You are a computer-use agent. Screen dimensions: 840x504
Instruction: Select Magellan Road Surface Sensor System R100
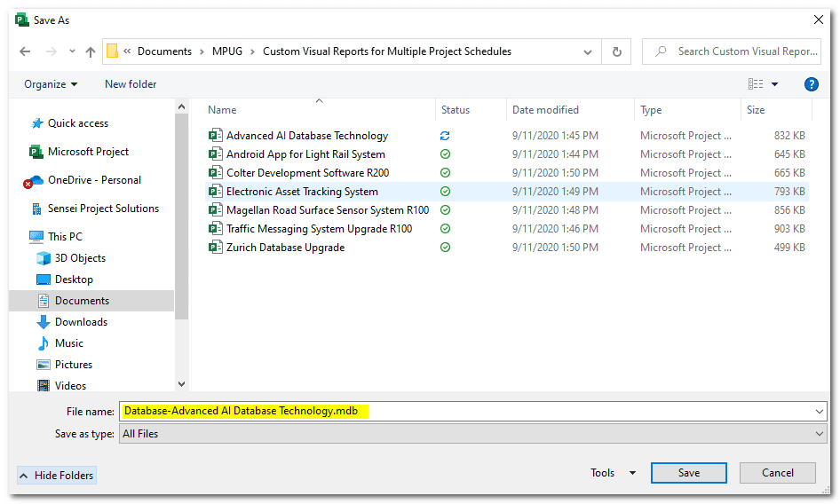(x=328, y=210)
